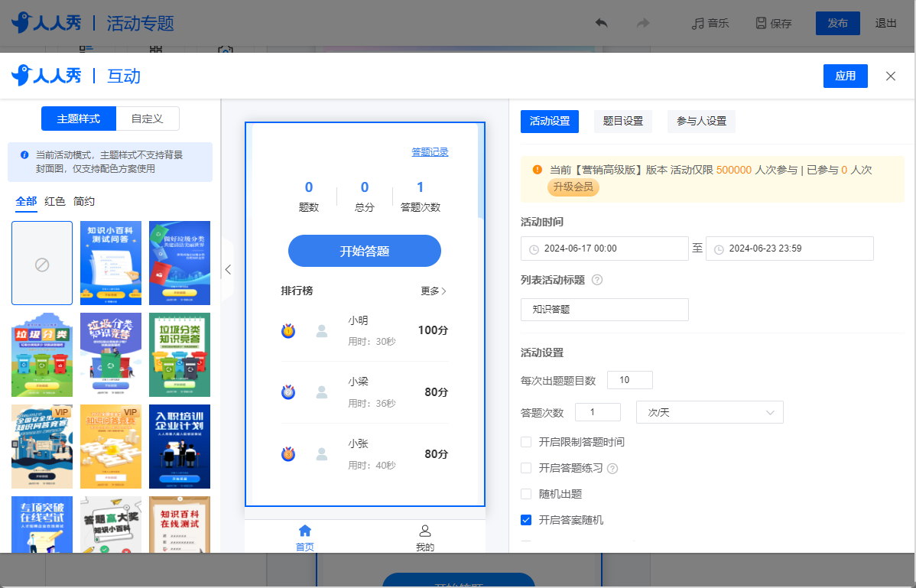Click the help icon beside 开启答题练习
The width and height of the screenshot is (916, 588).
(612, 468)
